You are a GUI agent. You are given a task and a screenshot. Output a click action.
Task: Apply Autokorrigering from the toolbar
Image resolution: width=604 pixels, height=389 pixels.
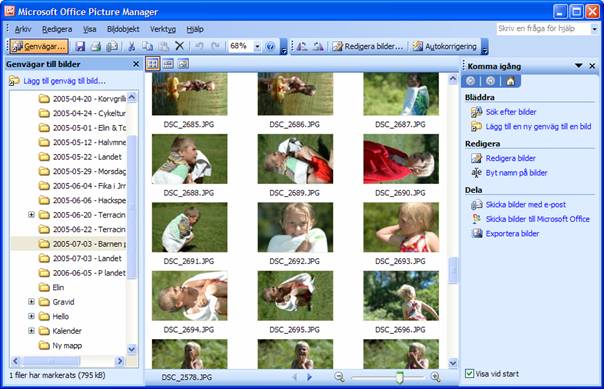tap(445, 46)
